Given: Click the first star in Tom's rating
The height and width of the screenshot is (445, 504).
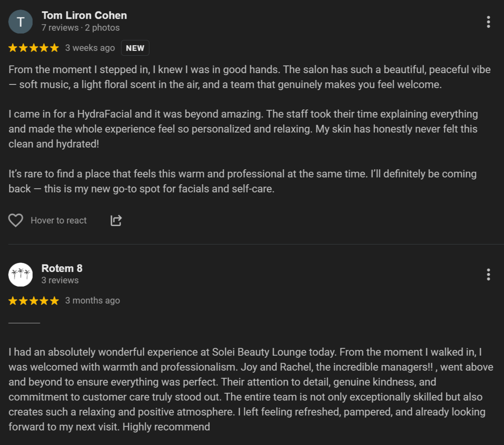Looking at the screenshot, I should (13, 48).
